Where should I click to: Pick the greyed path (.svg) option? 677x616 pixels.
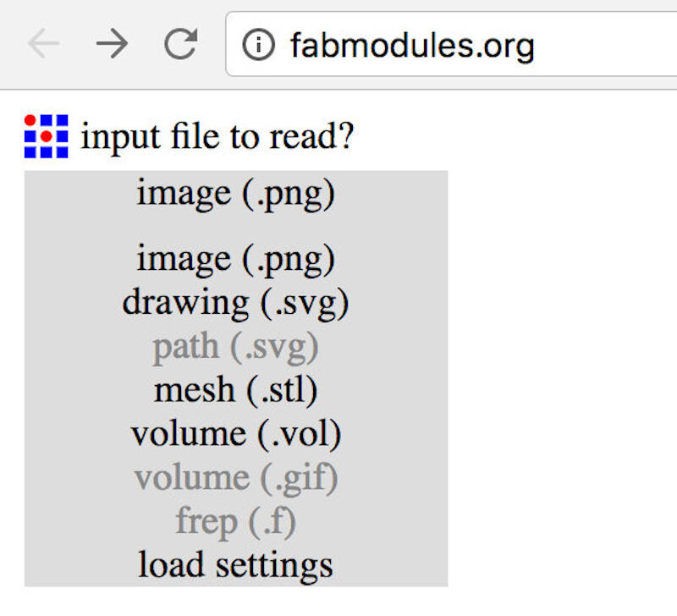click(235, 346)
